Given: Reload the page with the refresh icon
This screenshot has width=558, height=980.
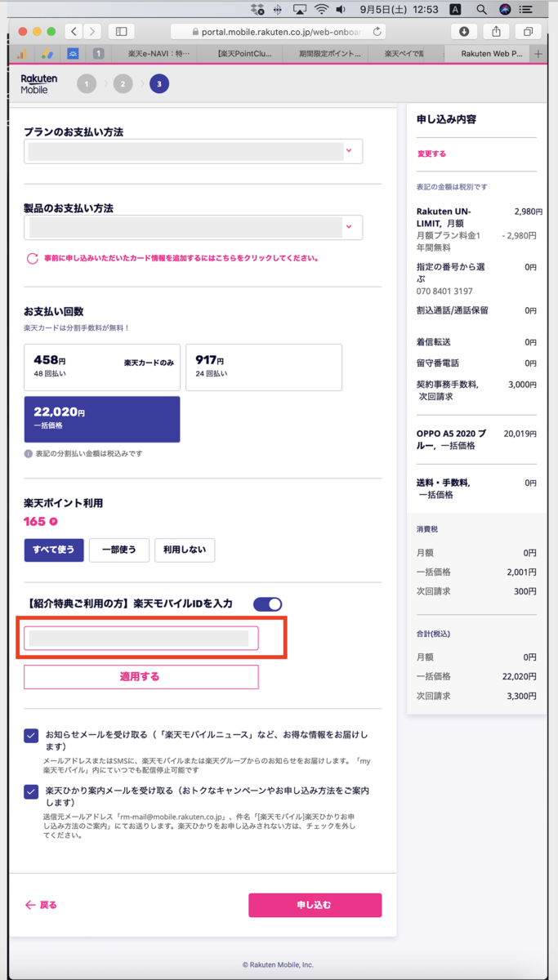Looking at the screenshot, I should pos(377,32).
